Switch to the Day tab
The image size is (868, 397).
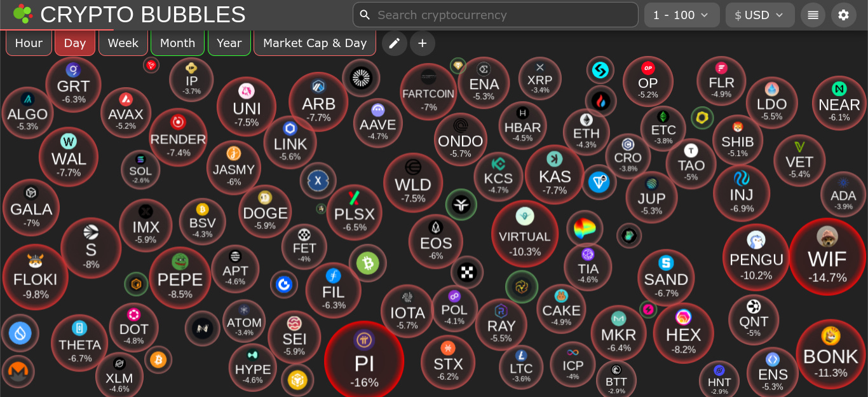pos(75,43)
